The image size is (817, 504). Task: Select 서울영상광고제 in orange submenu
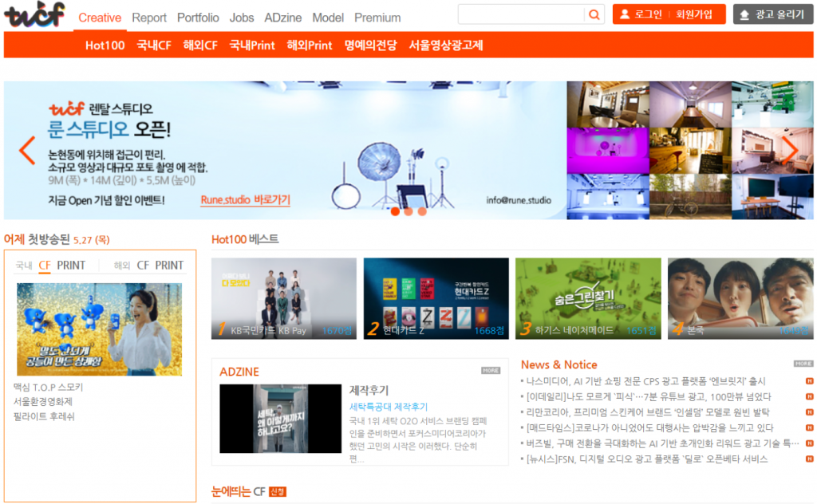click(x=445, y=45)
